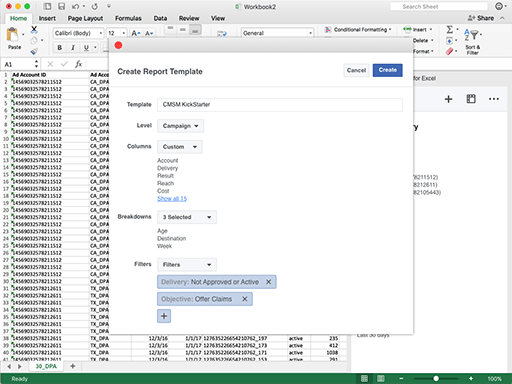512x384 pixels.
Task: Click the Paste clipboard icon
Action: tap(13, 35)
